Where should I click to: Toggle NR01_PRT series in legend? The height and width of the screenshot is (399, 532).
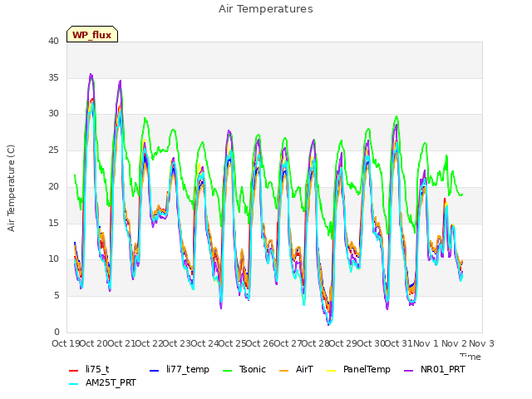point(435,369)
